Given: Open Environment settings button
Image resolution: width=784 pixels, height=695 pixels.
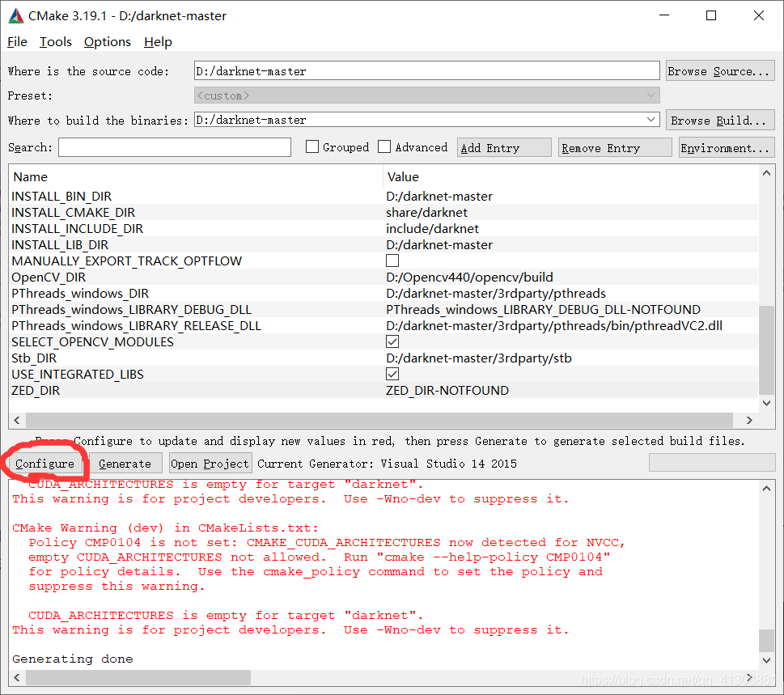Looking at the screenshot, I should 726,148.
